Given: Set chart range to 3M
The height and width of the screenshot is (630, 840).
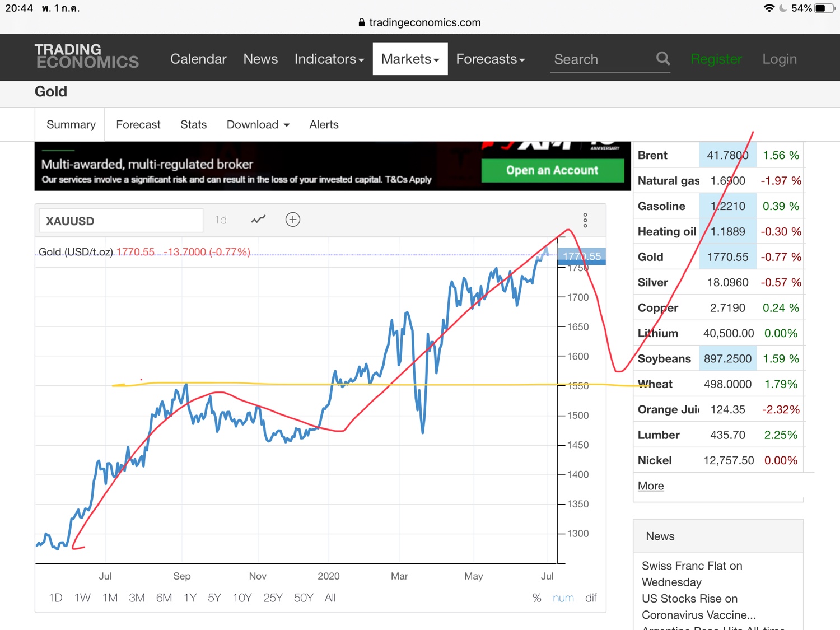Looking at the screenshot, I should click(x=137, y=598).
